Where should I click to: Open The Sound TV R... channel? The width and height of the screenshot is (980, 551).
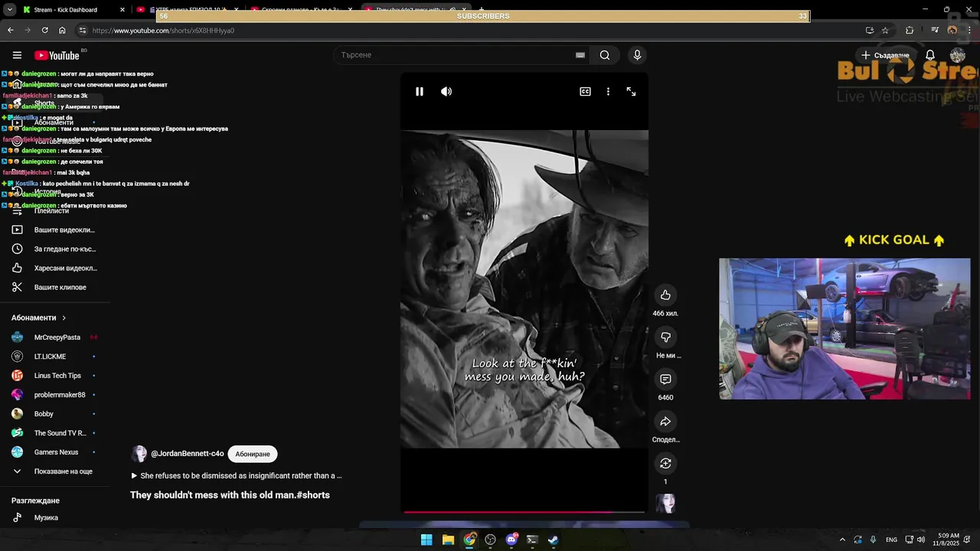(55, 433)
